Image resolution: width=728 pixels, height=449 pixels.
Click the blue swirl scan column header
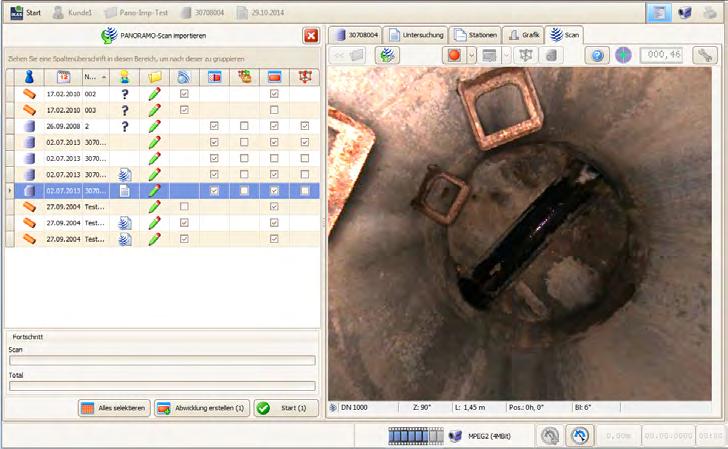click(x=184, y=77)
